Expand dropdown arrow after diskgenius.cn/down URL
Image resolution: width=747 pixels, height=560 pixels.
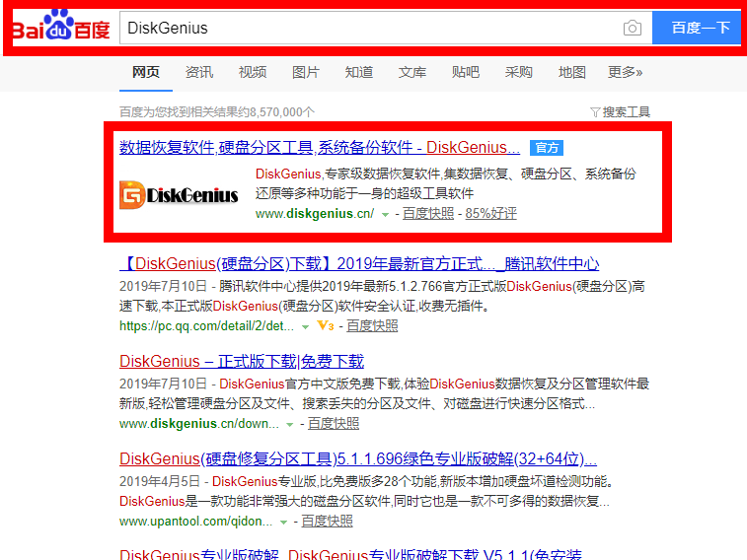click(290, 424)
